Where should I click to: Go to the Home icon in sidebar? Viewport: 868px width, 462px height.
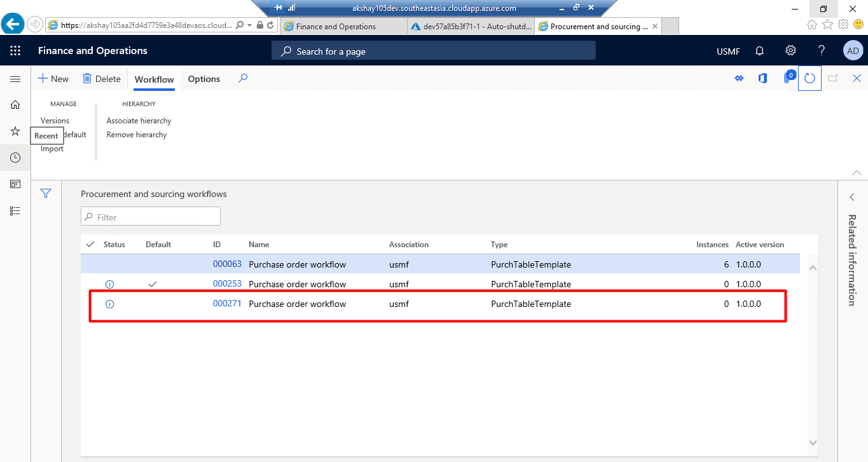[x=15, y=105]
